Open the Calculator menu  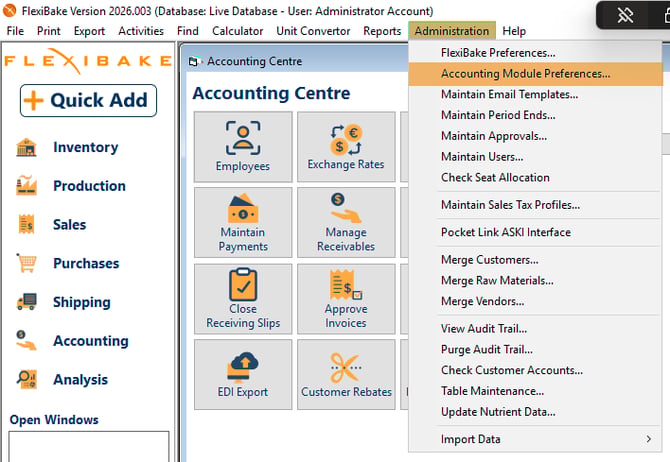[238, 31]
